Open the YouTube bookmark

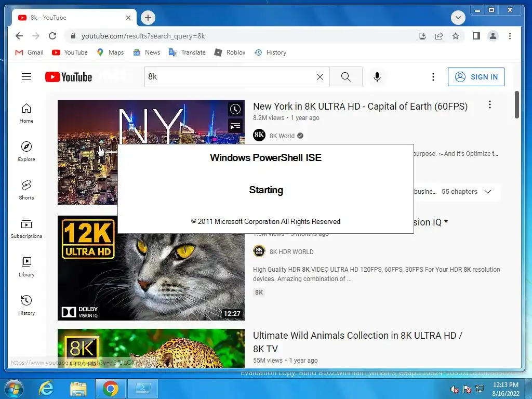coord(70,52)
